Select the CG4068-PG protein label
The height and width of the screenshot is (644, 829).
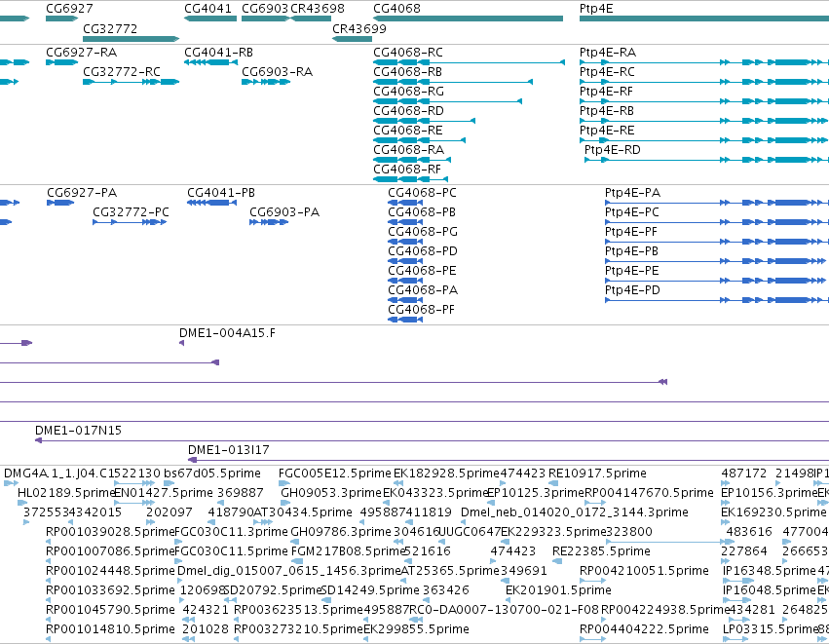coord(423,232)
